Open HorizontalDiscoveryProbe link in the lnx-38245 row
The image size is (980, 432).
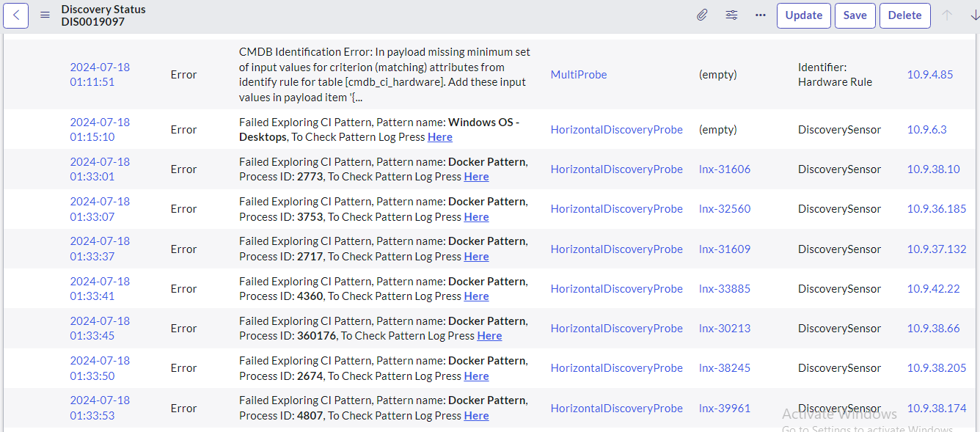(616, 368)
